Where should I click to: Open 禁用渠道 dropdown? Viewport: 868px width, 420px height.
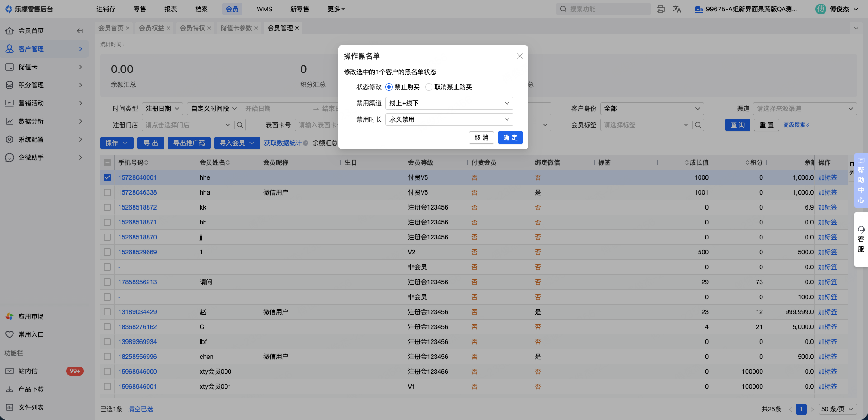pyautogui.click(x=449, y=103)
